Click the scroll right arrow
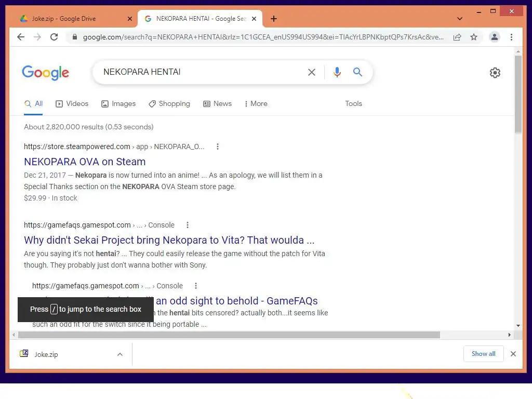Image resolution: width=532 pixels, height=399 pixels. pyautogui.click(x=509, y=335)
